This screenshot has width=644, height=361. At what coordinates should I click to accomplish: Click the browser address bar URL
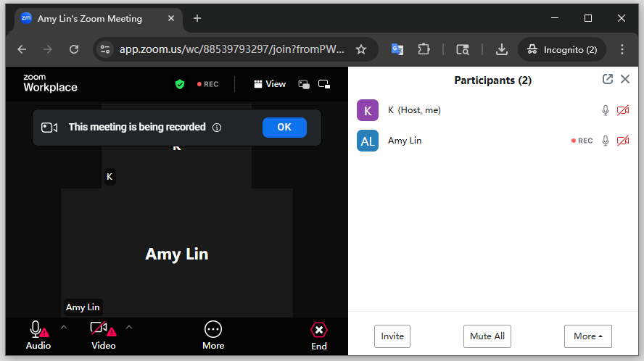coord(232,49)
